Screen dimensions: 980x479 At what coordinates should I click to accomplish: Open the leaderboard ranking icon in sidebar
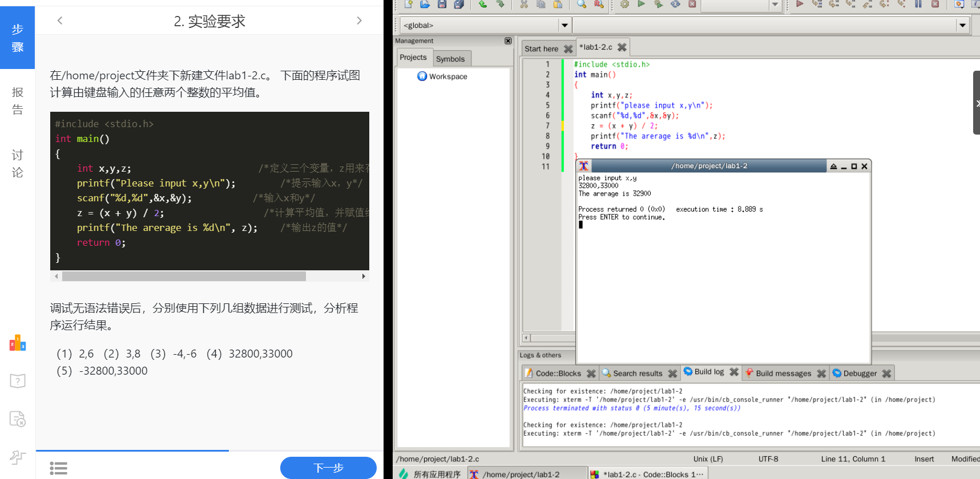click(x=18, y=343)
